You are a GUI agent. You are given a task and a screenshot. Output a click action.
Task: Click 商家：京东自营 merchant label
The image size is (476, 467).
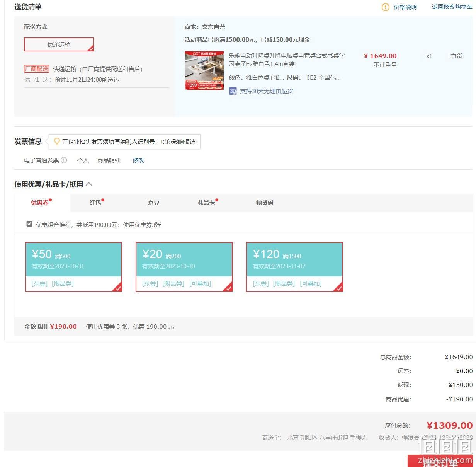(x=205, y=27)
